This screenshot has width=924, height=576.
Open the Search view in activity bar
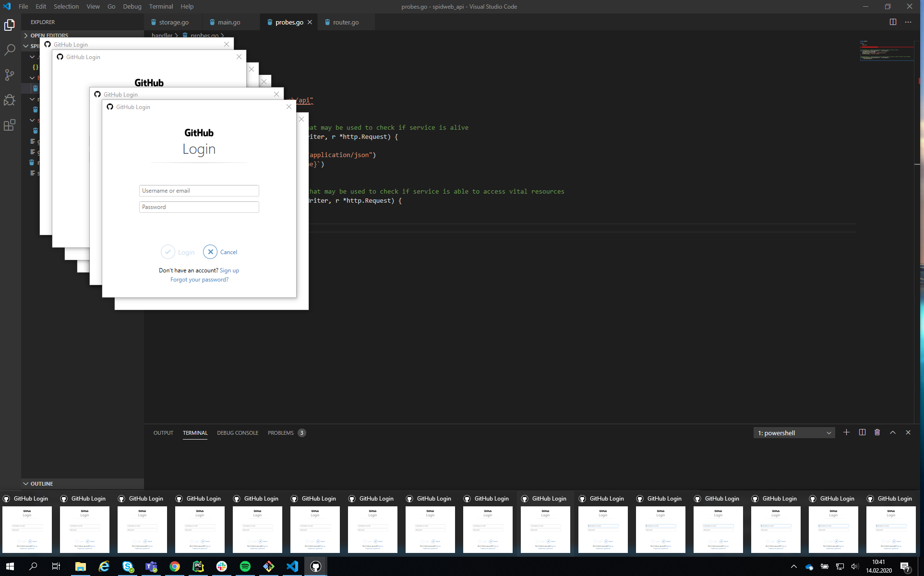(x=10, y=49)
